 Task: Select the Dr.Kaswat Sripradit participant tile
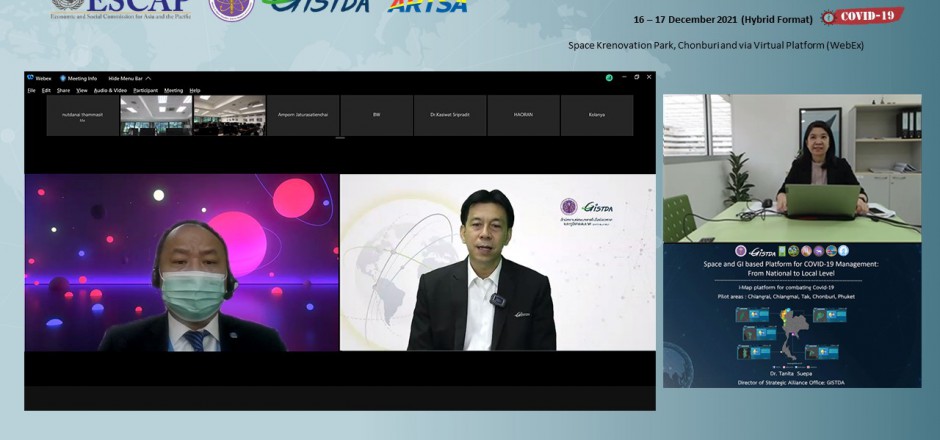tap(450, 115)
